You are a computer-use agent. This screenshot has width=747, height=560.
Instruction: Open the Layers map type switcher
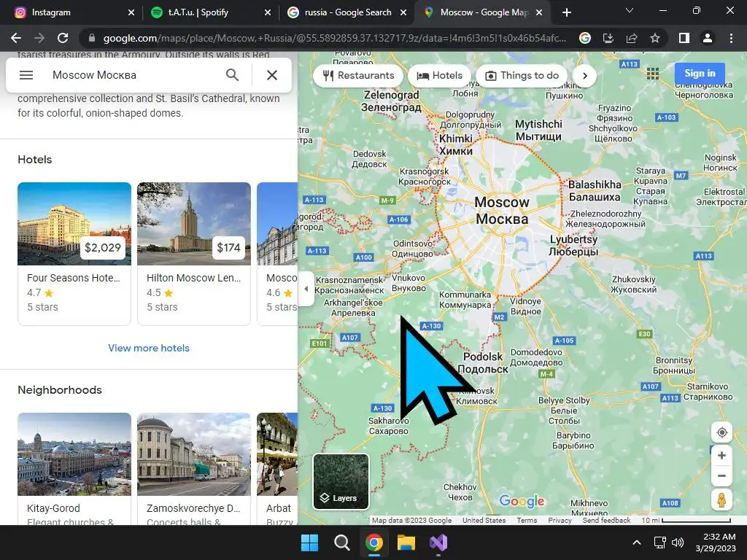pyautogui.click(x=341, y=481)
